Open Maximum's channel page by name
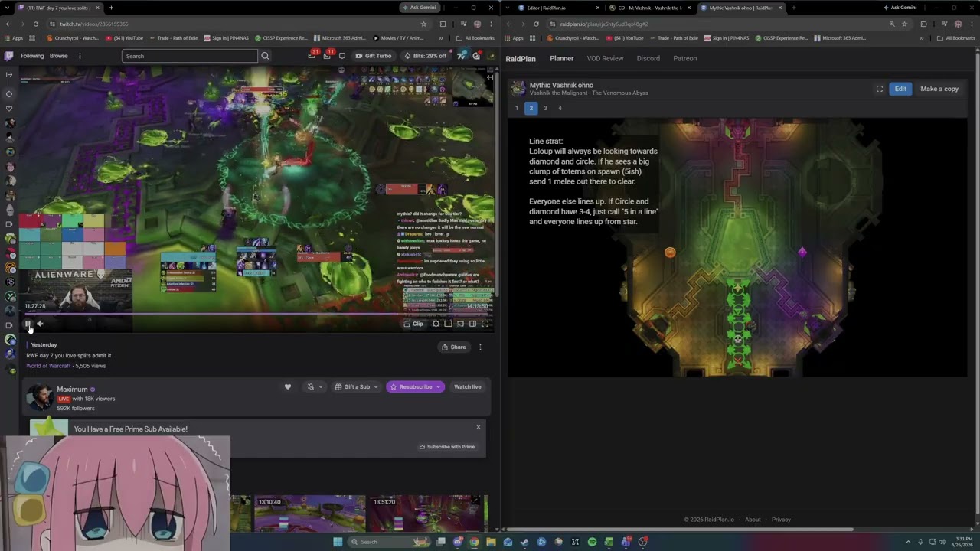Screen dimensions: 980x551 pos(72,389)
